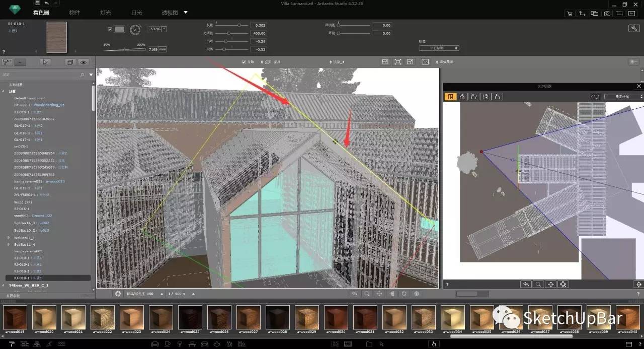Toggle the eye visibility button
Image resolution: width=644 pixels, height=349 pixels.
83,62
